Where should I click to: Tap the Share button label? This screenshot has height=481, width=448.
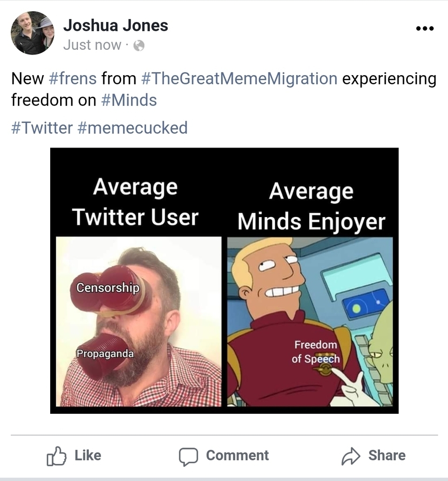[387, 456]
